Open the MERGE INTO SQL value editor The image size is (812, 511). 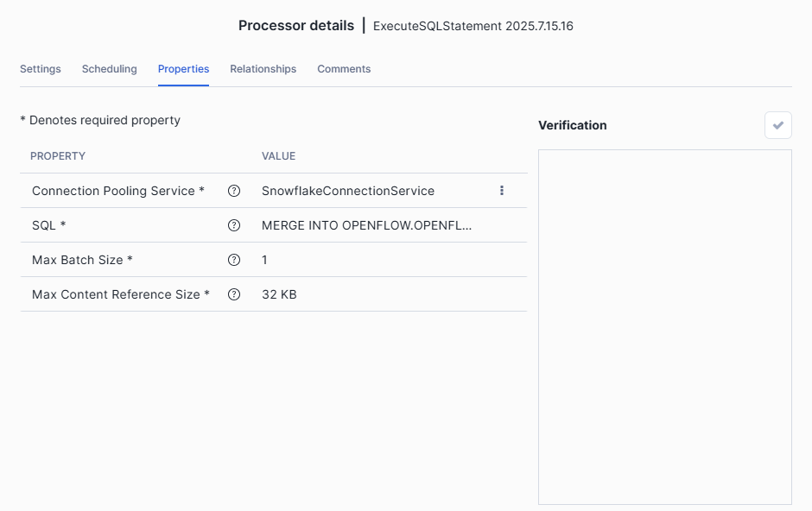(x=367, y=225)
